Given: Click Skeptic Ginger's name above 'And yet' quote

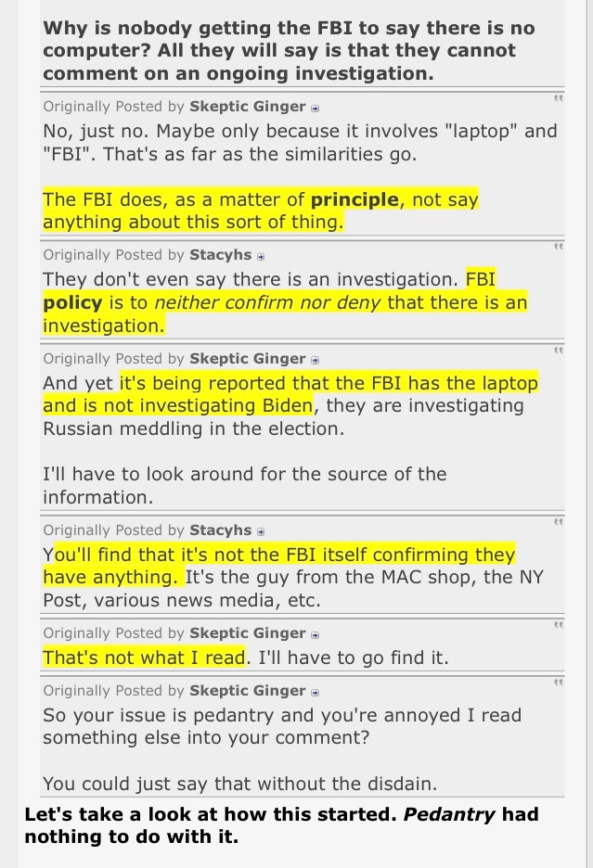Looking at the screenshot, I should 247,358.
